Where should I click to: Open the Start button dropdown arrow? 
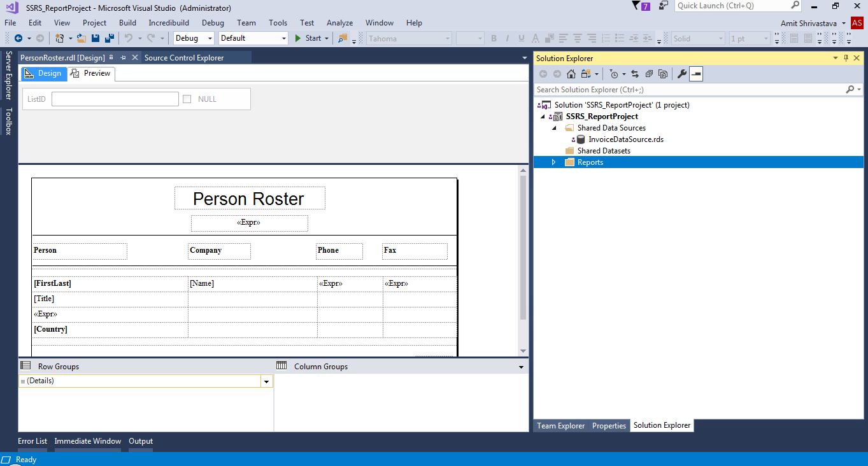(327, 38)
